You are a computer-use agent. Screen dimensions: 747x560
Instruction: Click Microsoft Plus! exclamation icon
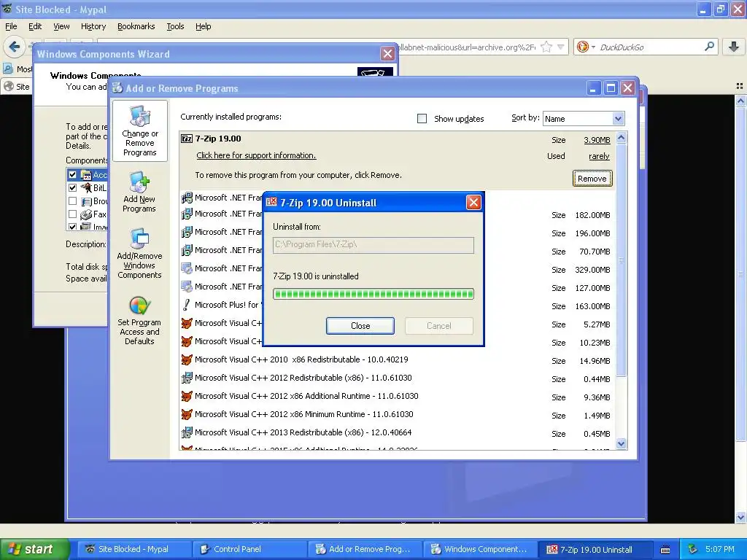pos(187,305)
